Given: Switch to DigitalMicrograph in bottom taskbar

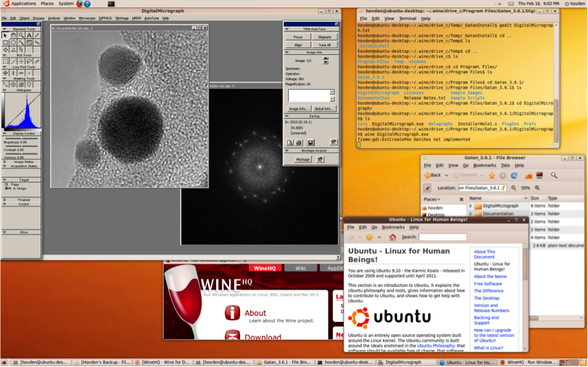Looking at the screenshot, I should (407, 362).
